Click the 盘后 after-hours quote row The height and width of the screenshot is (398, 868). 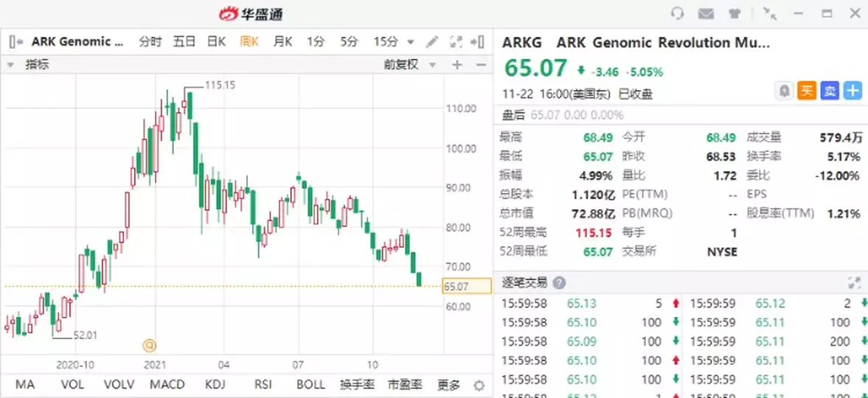[x=681, y=115]
